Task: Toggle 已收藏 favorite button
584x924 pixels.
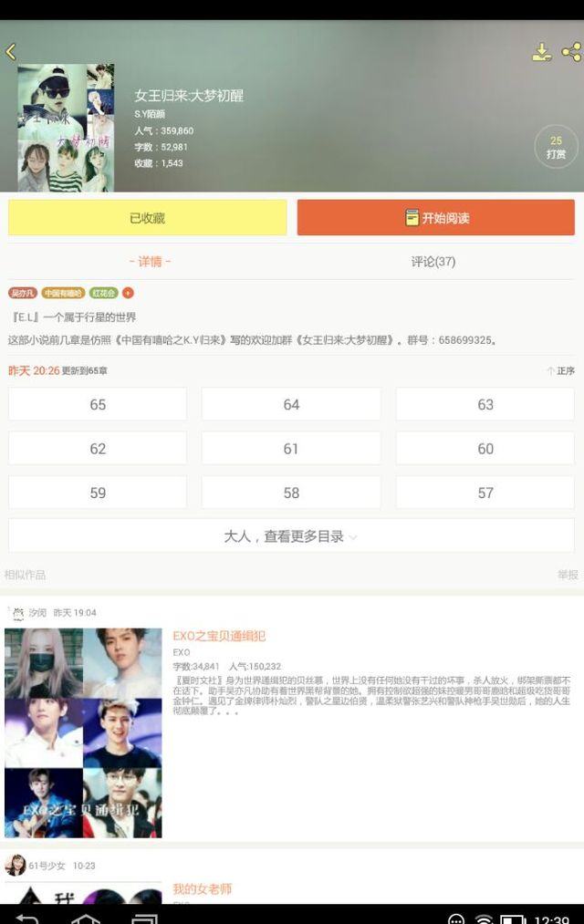Action: click(147, 217)
